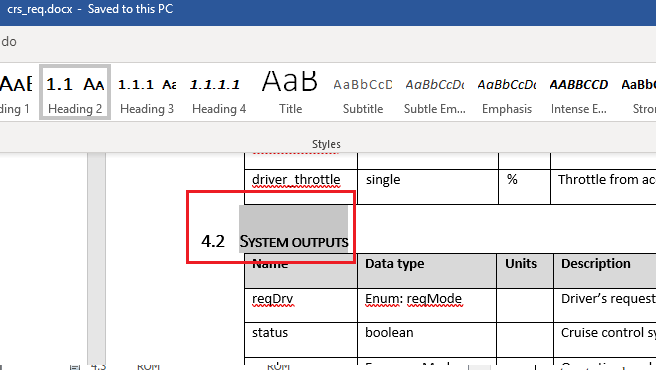Click the crs_req.docx title bar text
This screenshot has width=656, height=370.
40,9
